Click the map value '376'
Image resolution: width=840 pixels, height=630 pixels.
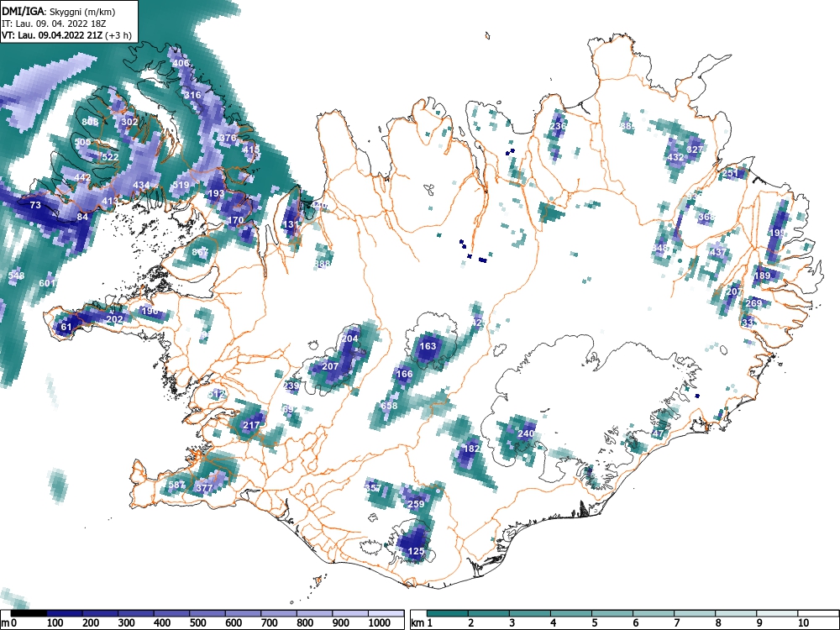coord(228,138)
